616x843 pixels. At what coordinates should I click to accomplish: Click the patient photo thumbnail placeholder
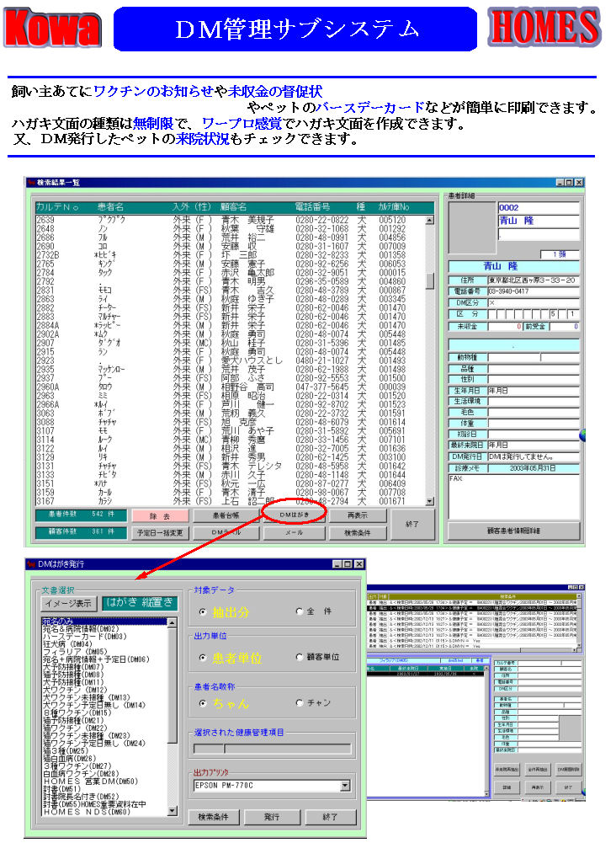(x=471, y=227)
